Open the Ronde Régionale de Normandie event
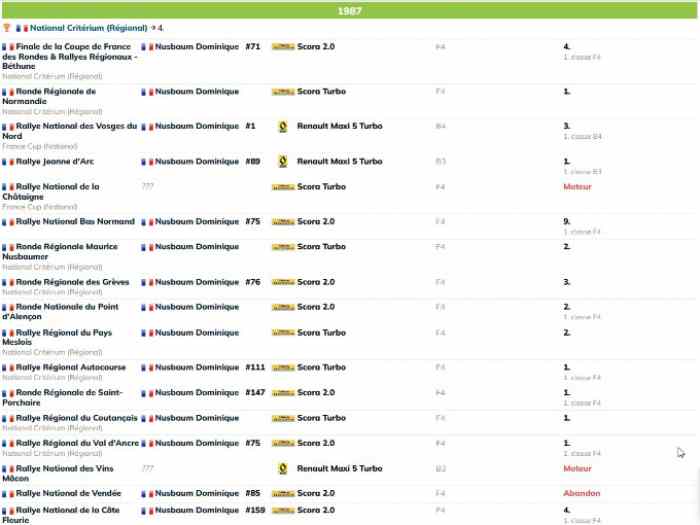Screen dimensions: 700x525 click(49, 96)
